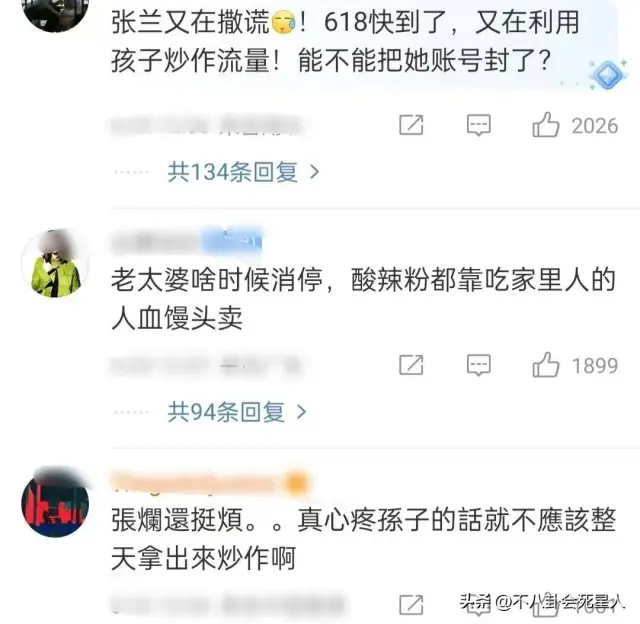The image size is (640, 624).
Task: Expand replies using chevron after 共134条回复
Action: (314, 172)
